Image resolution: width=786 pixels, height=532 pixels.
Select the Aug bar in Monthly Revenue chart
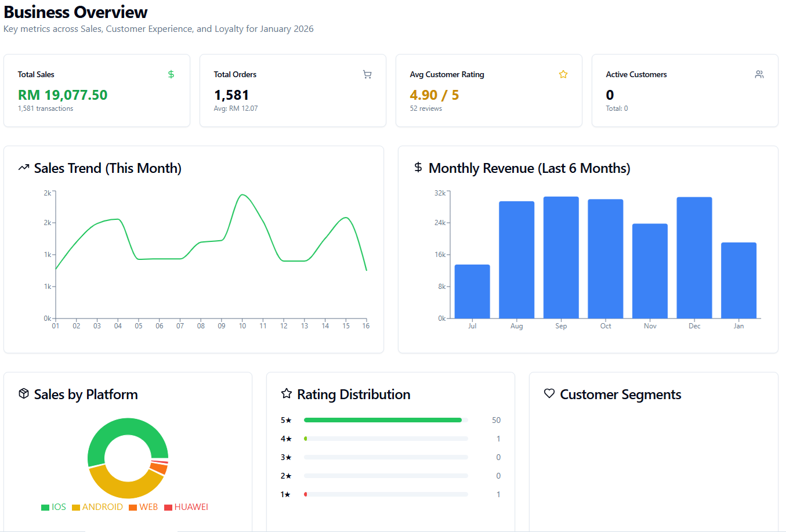[517, 260]
